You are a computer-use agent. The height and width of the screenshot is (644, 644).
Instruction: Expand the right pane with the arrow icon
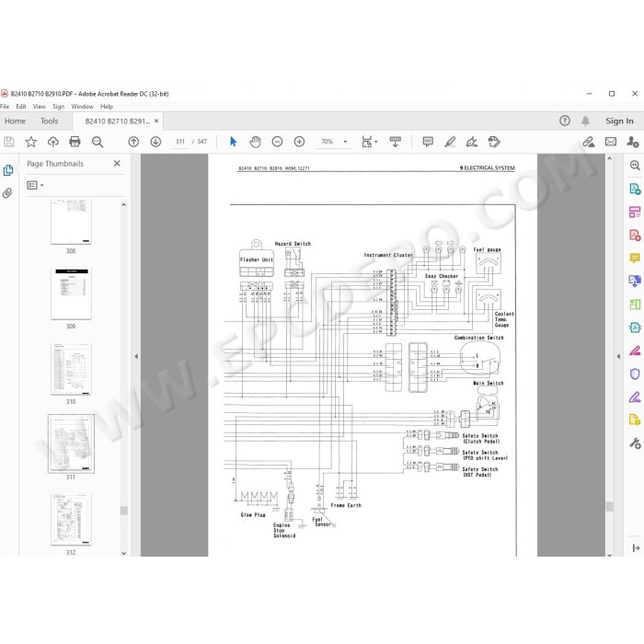pyautogui.click(x=636, y=548)
